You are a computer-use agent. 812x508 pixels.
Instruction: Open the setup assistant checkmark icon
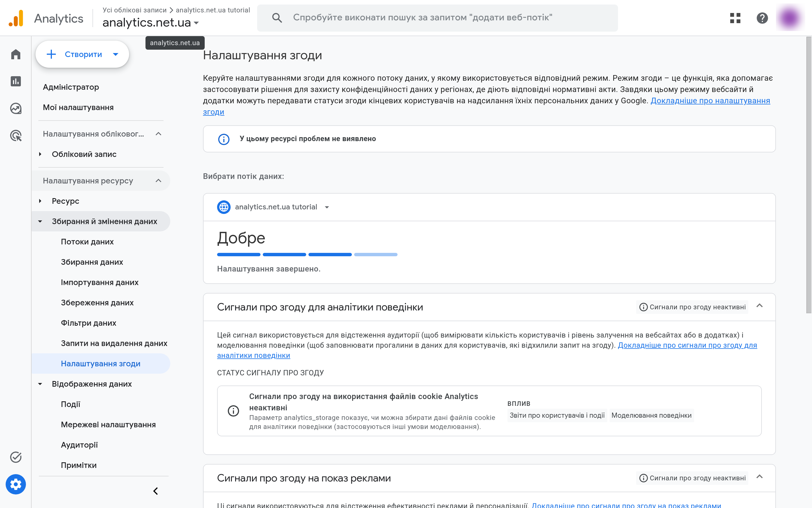[16, 457]
